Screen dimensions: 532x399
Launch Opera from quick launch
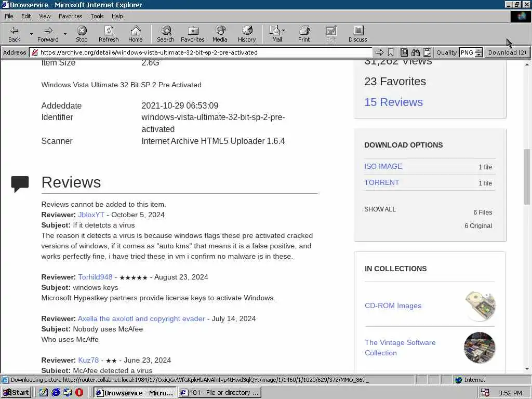[79, 393]
